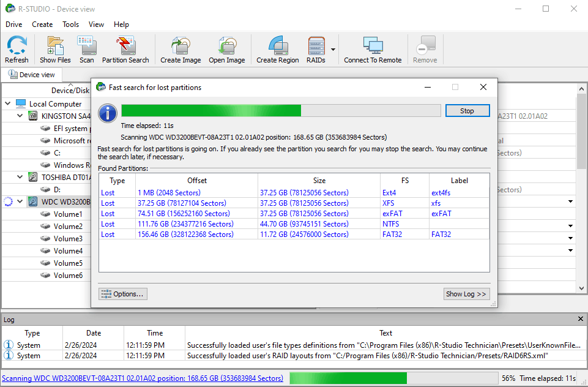Screen dimensions: 588x387
Task: Collapse the Local Computer tree node
Action: click(x=8, y=103)
